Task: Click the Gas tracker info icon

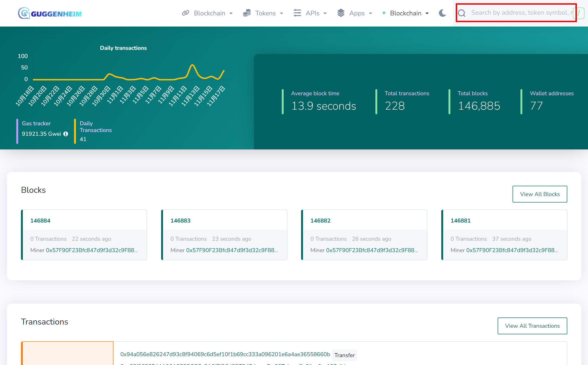Action: 66,134
